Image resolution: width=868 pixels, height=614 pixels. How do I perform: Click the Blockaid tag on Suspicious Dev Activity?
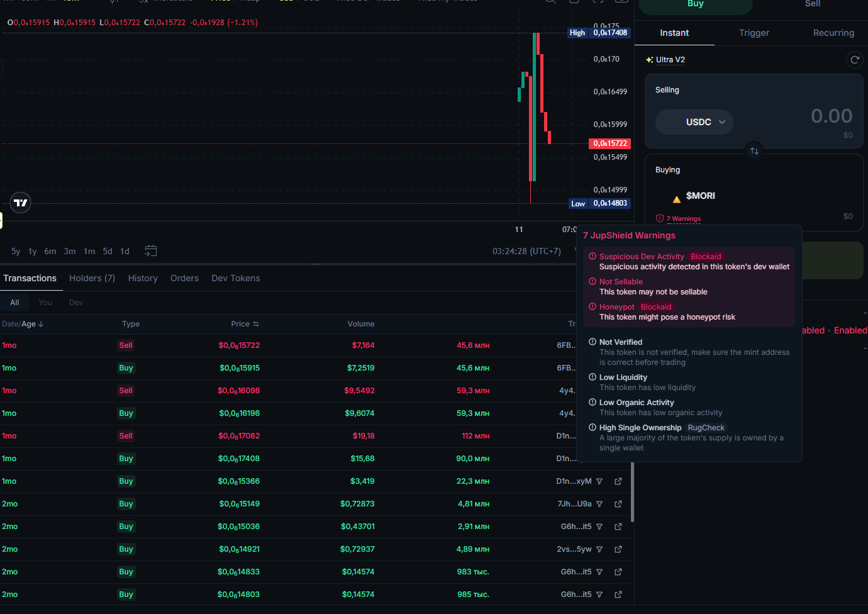click(x=706, y=257)
